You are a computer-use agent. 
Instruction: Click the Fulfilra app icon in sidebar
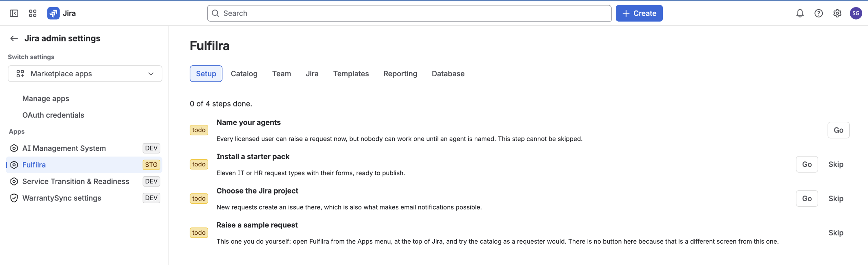click(14, 165)
